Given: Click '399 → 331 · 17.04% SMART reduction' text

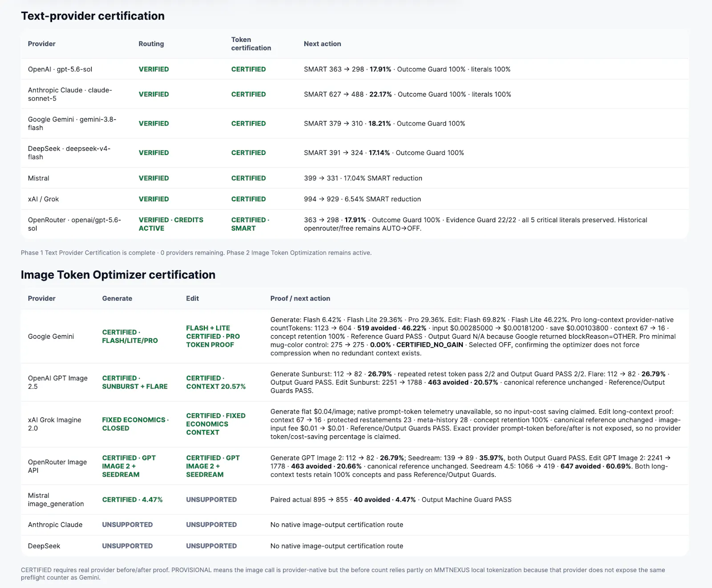Looking at the screenshot, I should point(363,178).
